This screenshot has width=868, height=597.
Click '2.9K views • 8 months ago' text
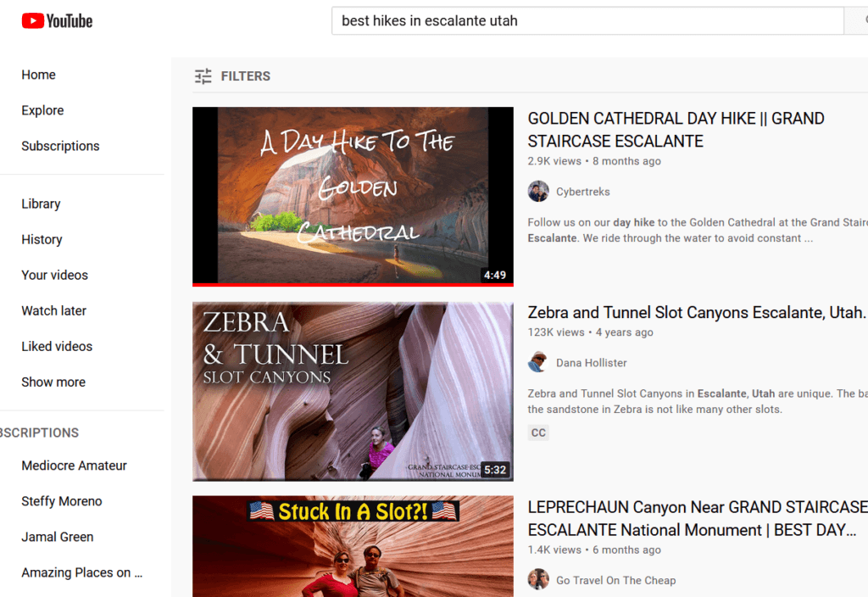click(594, 161)
